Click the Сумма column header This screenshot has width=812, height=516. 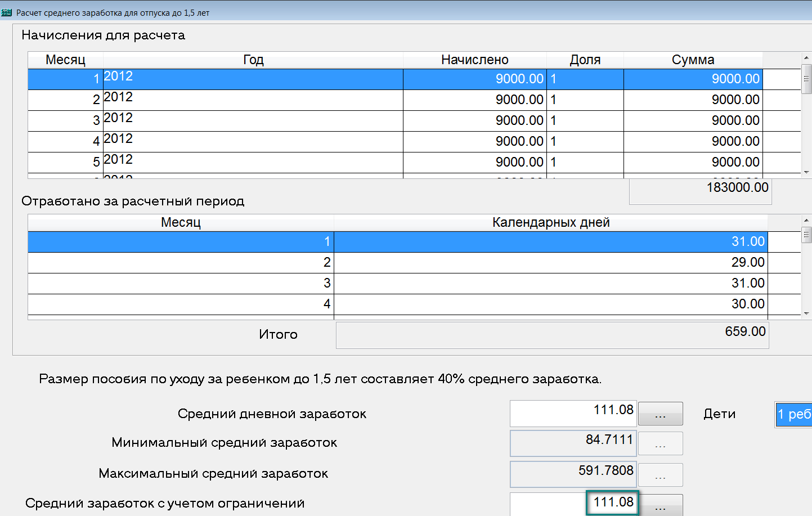pyautogui.click(x=693, y=60)
